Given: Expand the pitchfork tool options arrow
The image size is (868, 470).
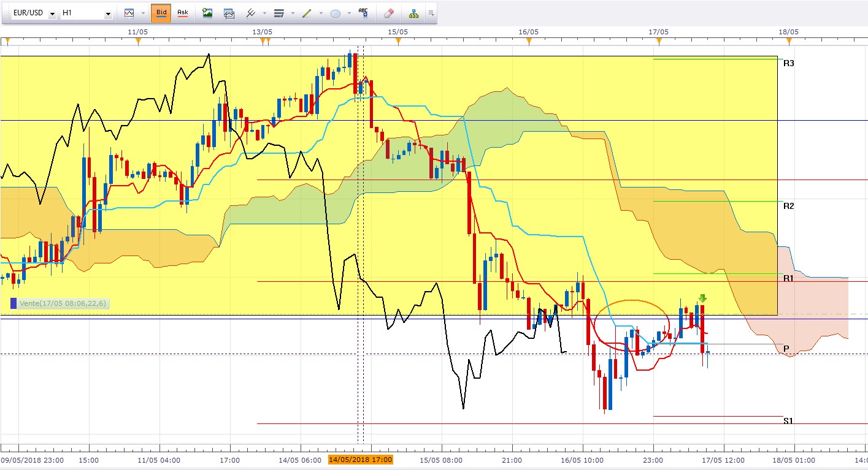Looking at the screenshot, I should pos(264,13).
